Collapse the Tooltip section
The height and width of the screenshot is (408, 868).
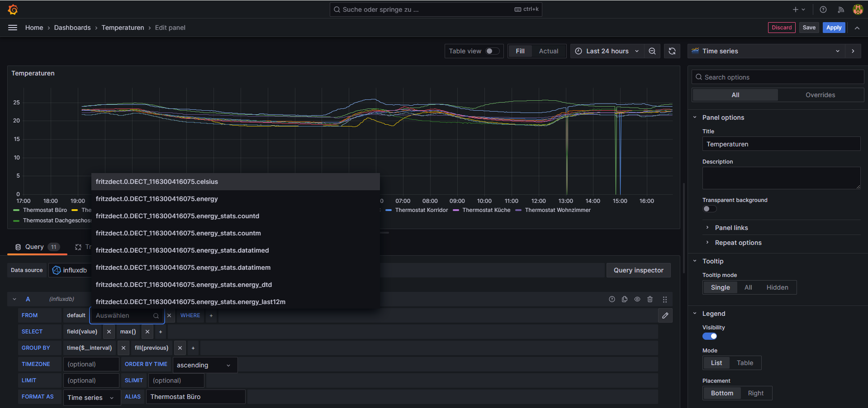pos(695,261)
